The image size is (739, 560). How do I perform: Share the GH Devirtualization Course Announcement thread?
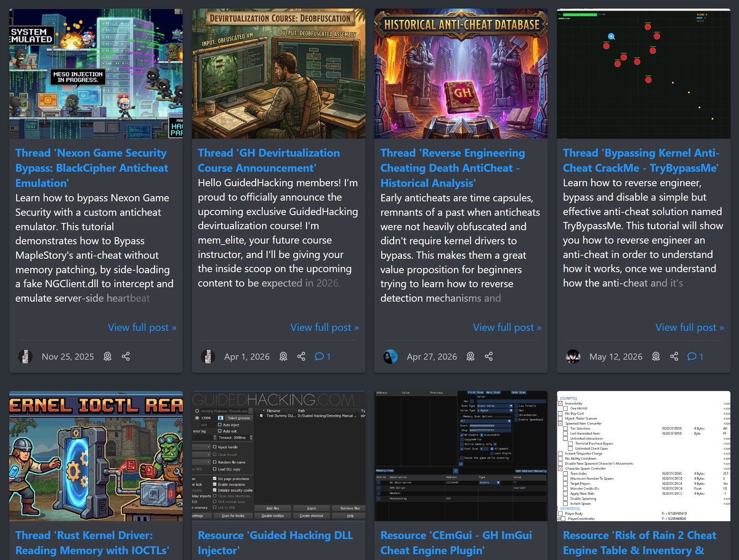tap(301, 357)
